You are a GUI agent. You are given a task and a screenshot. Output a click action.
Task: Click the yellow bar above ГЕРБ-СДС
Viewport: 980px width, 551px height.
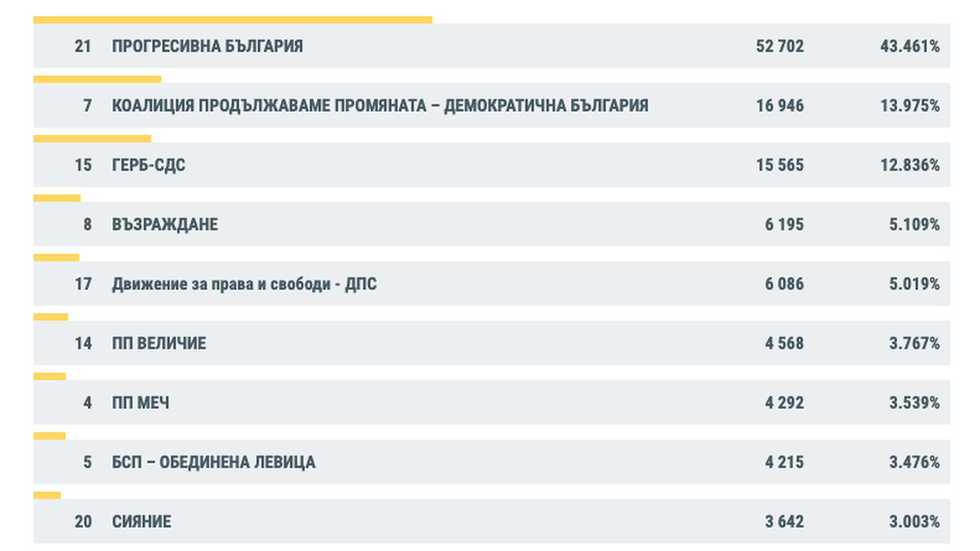click(x=92, y=139)
